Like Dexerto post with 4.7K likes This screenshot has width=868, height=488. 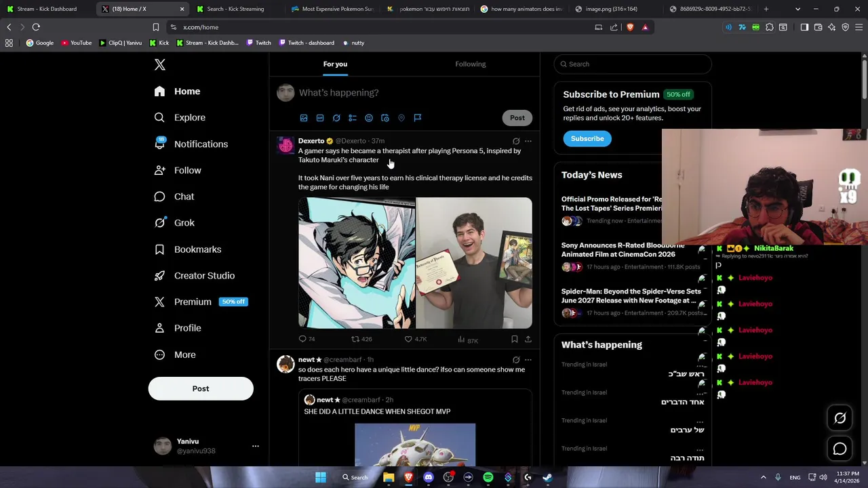pyautogui.click(x=416, y=339)
